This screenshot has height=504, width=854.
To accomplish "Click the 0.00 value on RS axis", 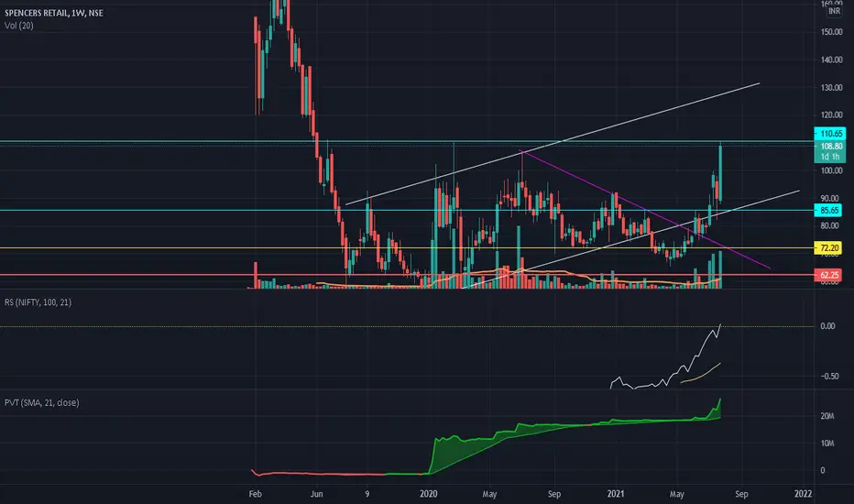I will point(827,326).
